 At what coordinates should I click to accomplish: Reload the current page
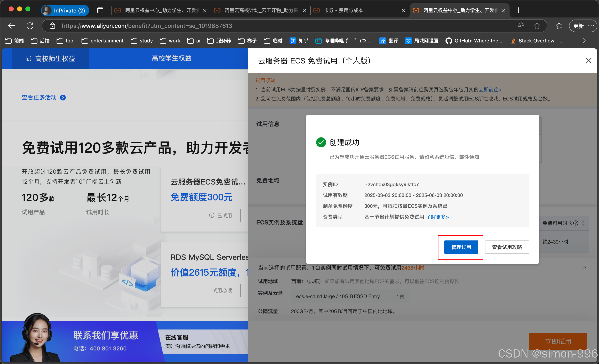[x=30, y=26]
